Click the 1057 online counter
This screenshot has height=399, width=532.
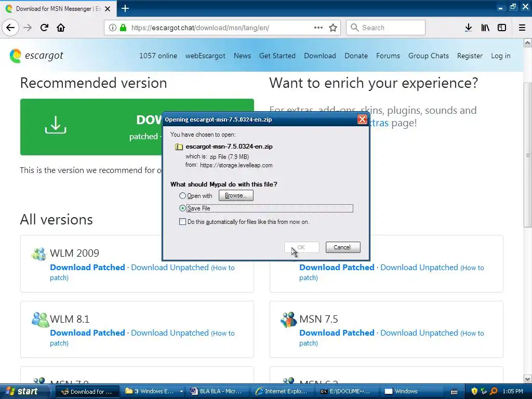(x=158, y=56)
